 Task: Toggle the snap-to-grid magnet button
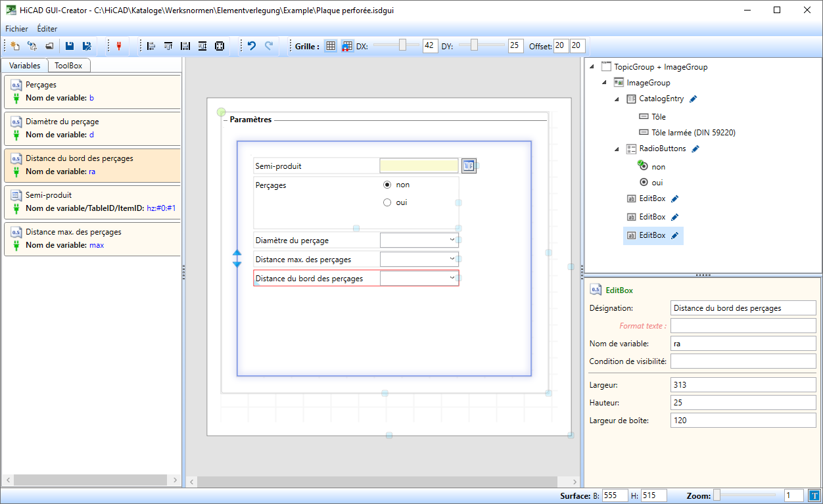(x=347, y=46)
